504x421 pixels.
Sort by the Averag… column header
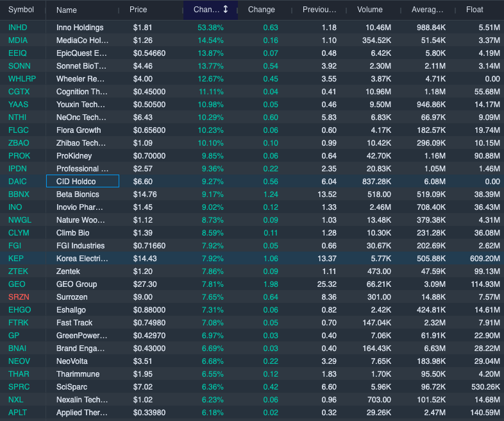tap(427, 10)
